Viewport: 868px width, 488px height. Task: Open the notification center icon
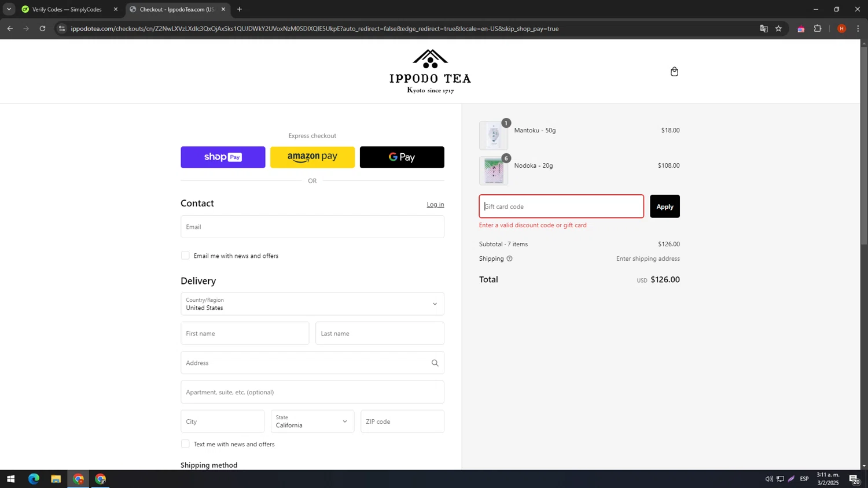pos(854,479)
